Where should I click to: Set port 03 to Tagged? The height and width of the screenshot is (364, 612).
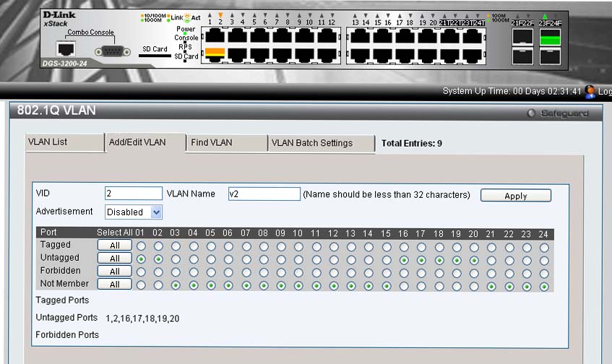(x=176, y=246)
